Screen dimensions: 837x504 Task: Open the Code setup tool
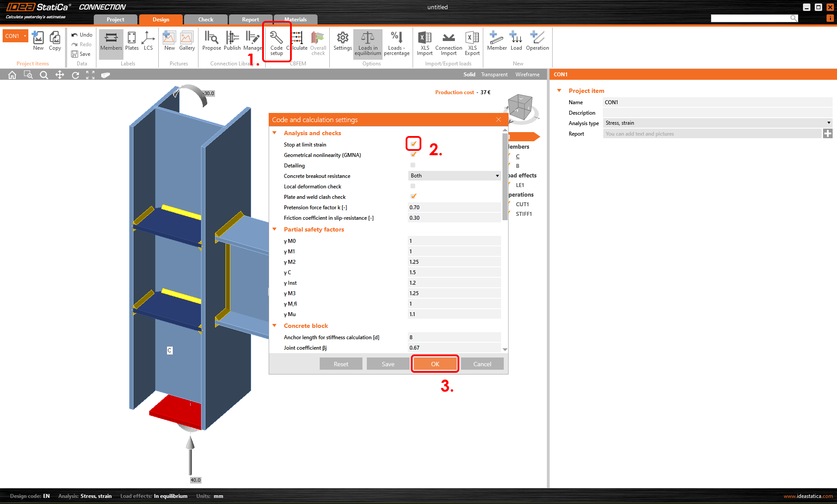[x=276, y=43]
